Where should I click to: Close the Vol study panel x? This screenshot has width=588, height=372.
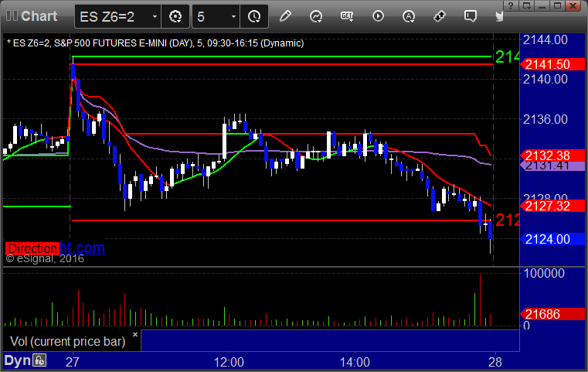point(135,334)
